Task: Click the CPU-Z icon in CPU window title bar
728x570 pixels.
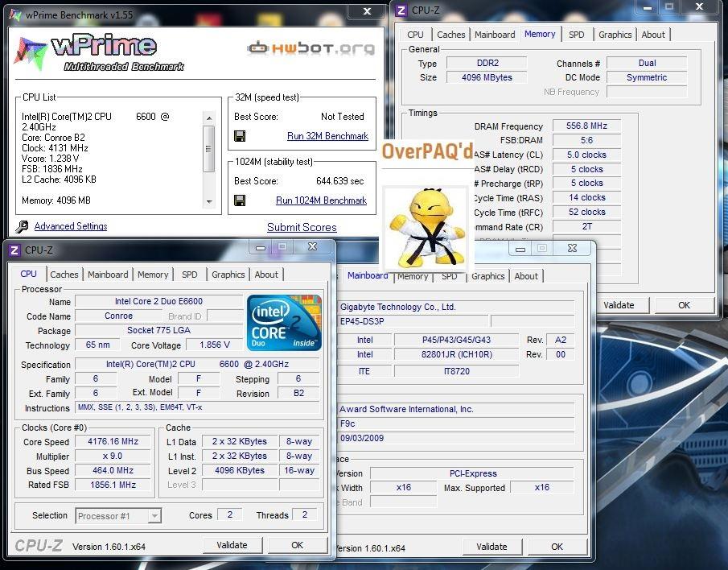Action: point(14,250)
